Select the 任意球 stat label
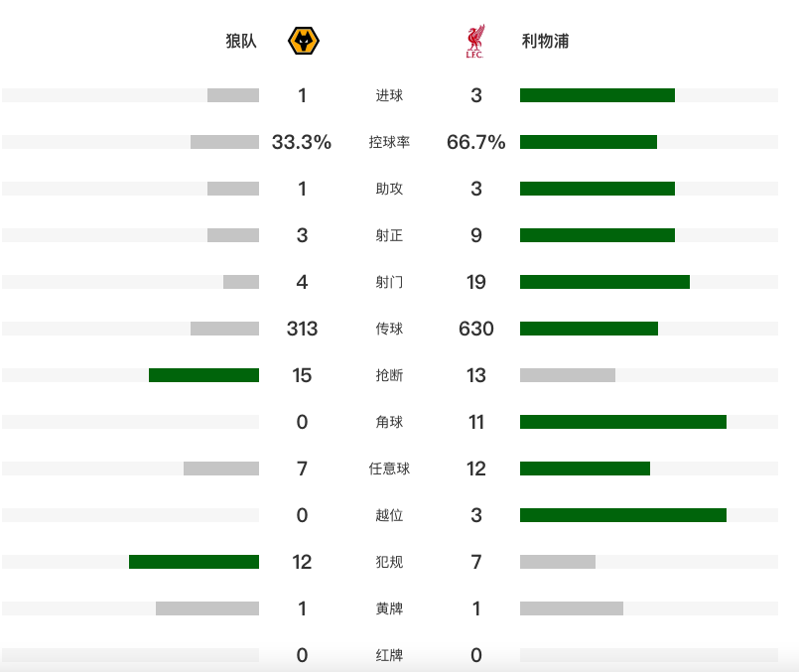This screenshot has width=799, height=672. (x=389, y=469)
